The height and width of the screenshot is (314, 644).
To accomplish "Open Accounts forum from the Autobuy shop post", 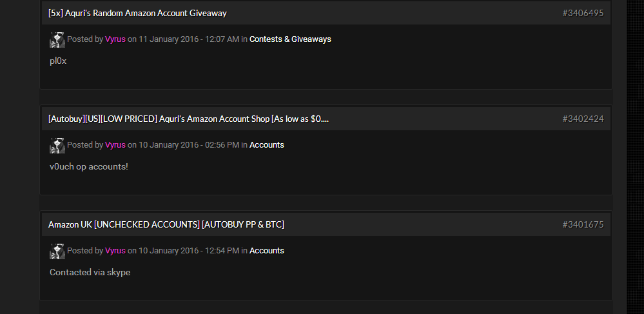I will [267, 145].
